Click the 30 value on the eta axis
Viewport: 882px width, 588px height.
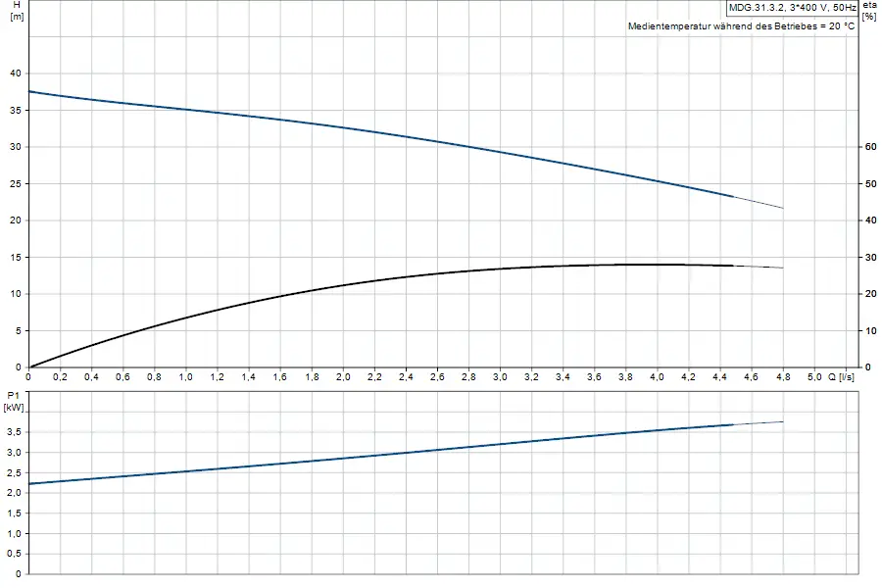(x=871, y=257)
